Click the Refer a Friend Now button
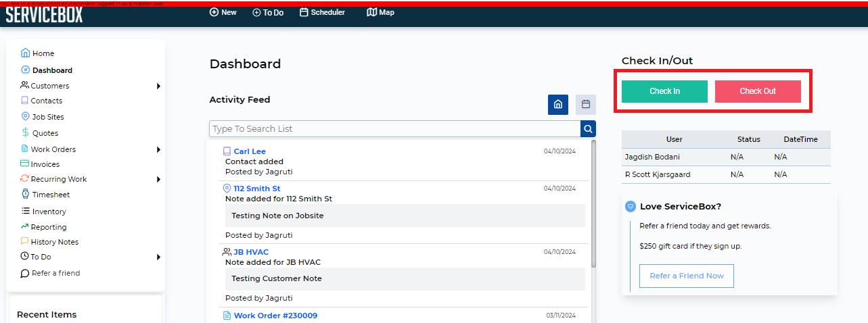 [687, 276]
